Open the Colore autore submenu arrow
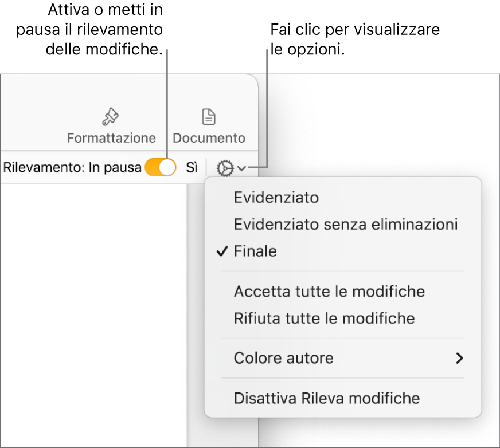This screenshot has width=500, height=448. click(x=459, y=359)
